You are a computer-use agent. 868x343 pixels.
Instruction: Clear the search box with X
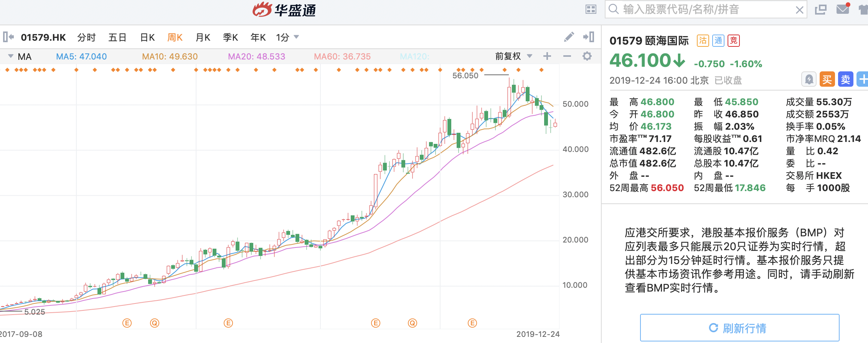800,10
